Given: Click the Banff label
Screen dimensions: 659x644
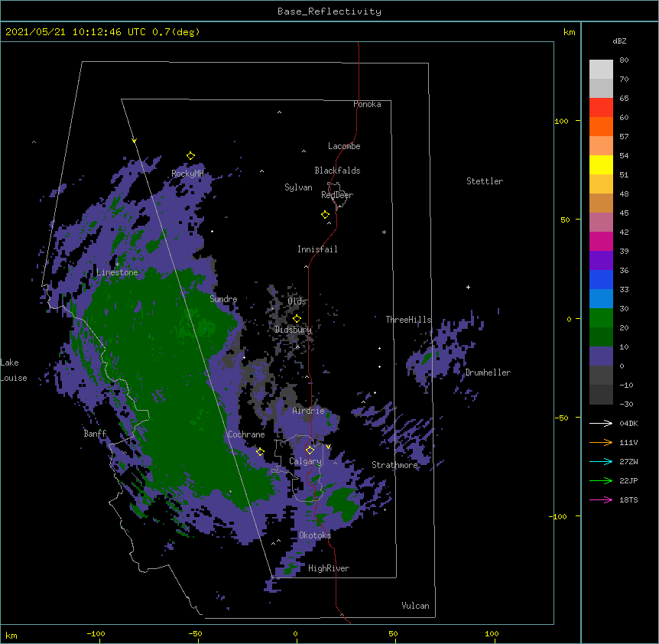Looking at the screenshot, I should pyautogui.click(x=95, y=434).
